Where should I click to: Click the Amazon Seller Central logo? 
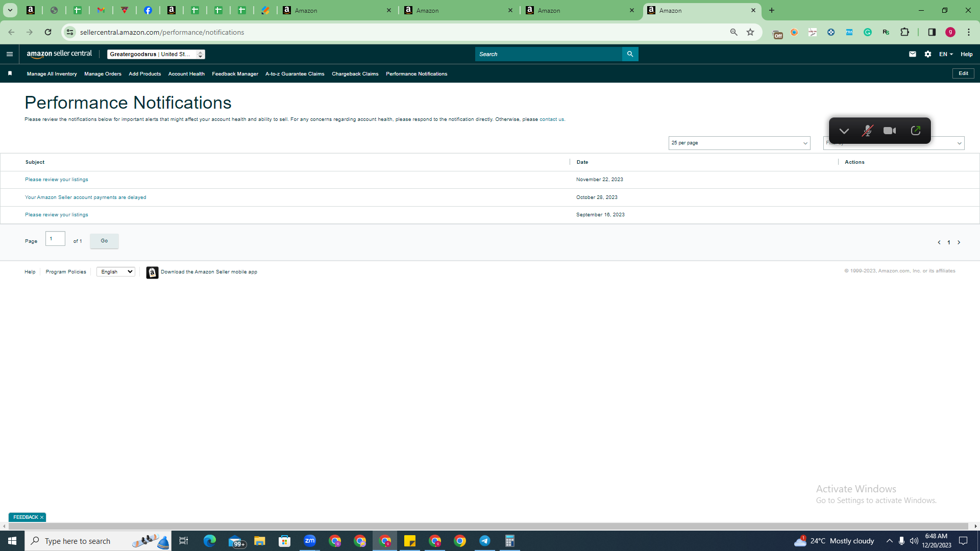[x=59, y=54]
